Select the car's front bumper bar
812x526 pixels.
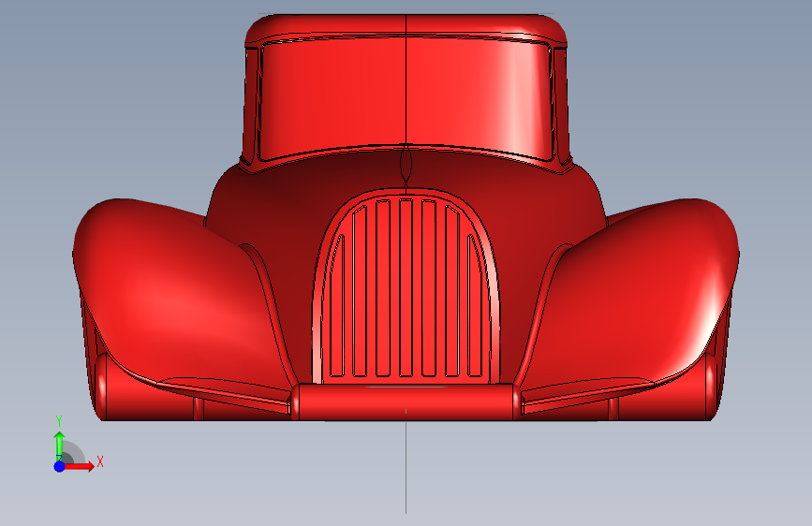pyautogui.click(x=406, y=402)
